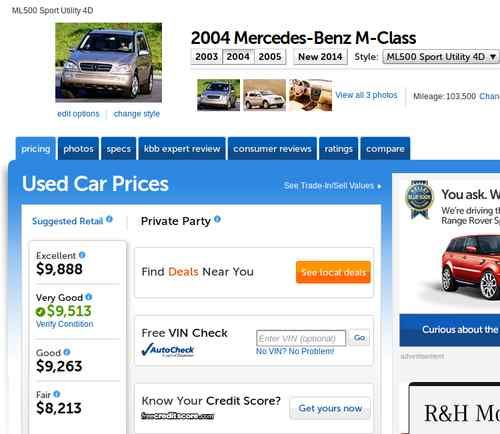Open the Excellent condition info icon
The image size is (500, 434).
pyautogui.click(x=82, y=255)
